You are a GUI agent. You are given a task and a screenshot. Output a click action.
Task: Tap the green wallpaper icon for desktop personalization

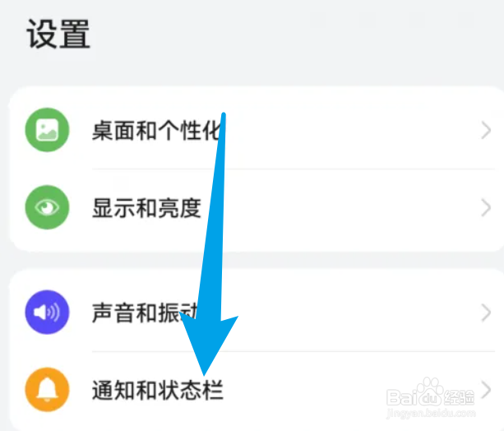coord(47,130)
